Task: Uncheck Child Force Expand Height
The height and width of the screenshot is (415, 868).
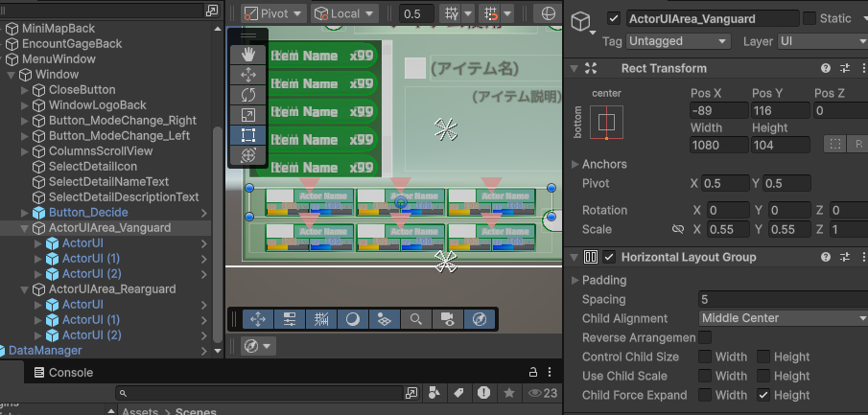Action: click(763, 395)
